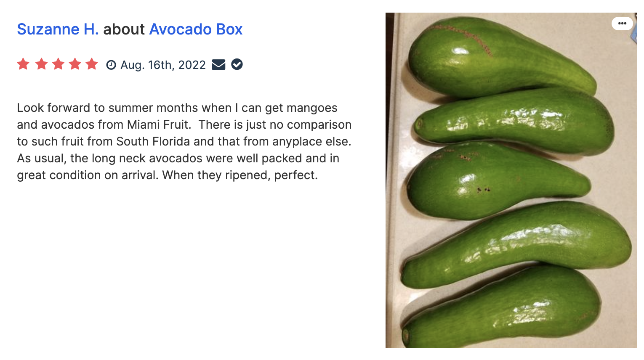Open the ellipsis menu on the photo
Screen dimensions: 644x360
(622, 24)
